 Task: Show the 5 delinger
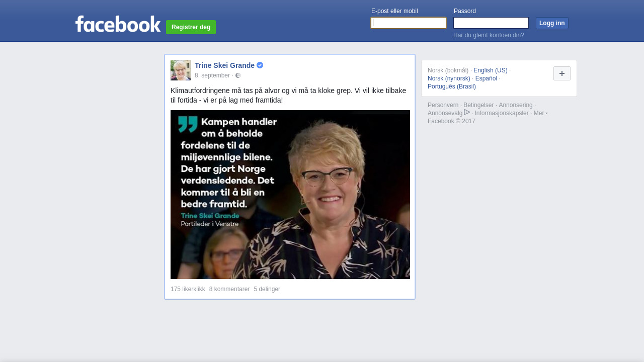[x=267, y=289]
